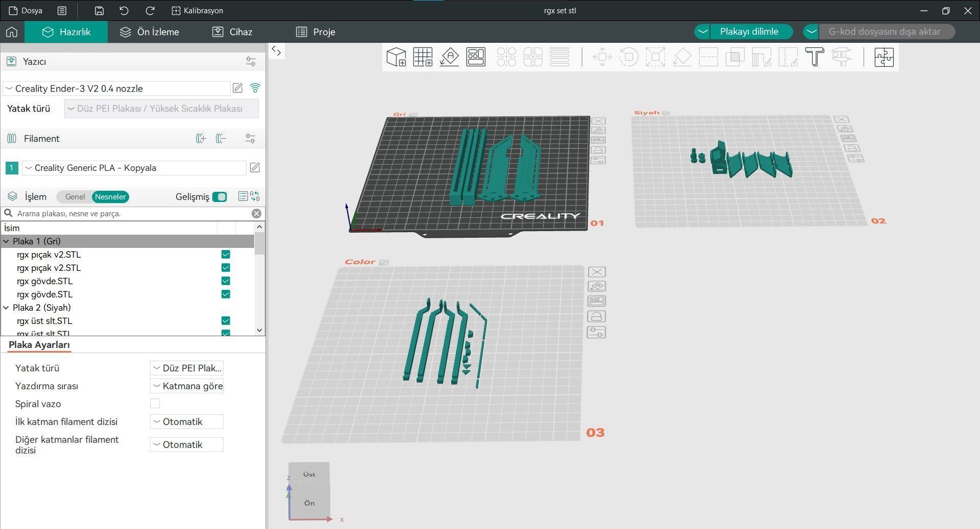Click the Üst face of view cube

pos(309,474)
